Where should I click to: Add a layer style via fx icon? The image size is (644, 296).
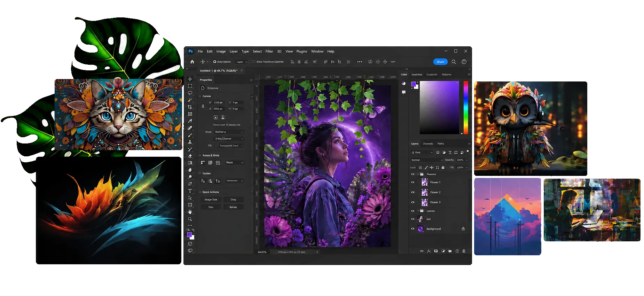(x=429, y=251)
